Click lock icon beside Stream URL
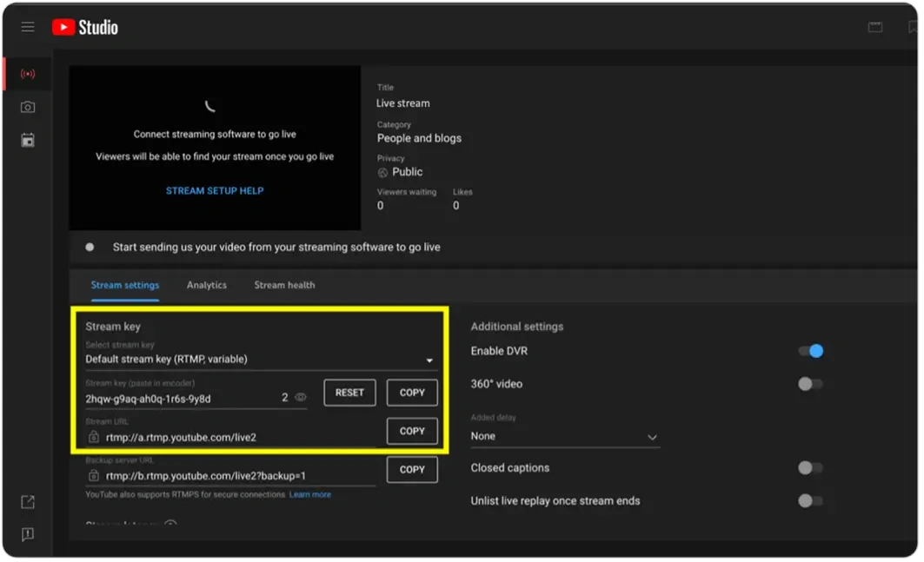924x562 pixels. click(x=94, y=437)
